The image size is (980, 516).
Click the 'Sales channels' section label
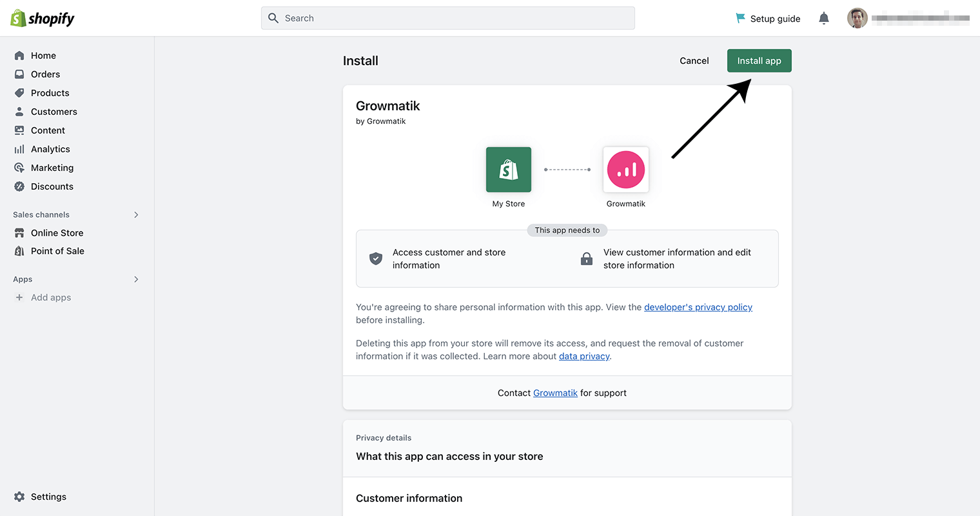41,215
